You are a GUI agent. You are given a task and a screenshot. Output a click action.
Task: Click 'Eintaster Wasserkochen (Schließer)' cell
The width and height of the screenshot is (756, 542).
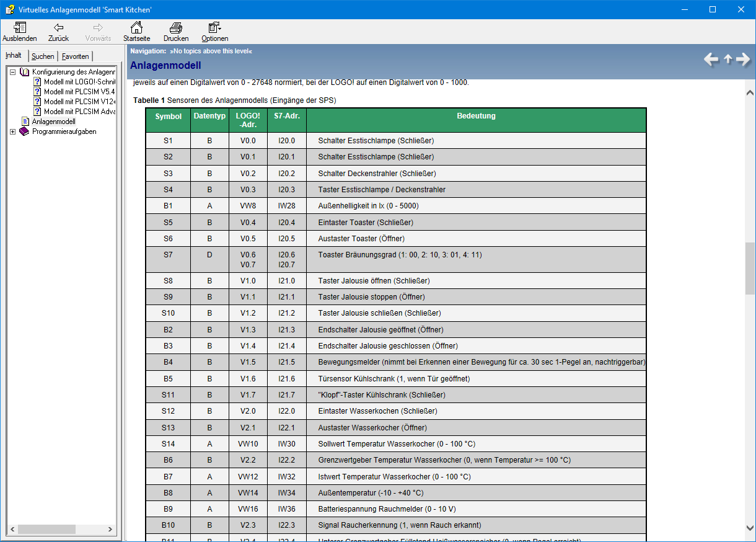[476, 411]
